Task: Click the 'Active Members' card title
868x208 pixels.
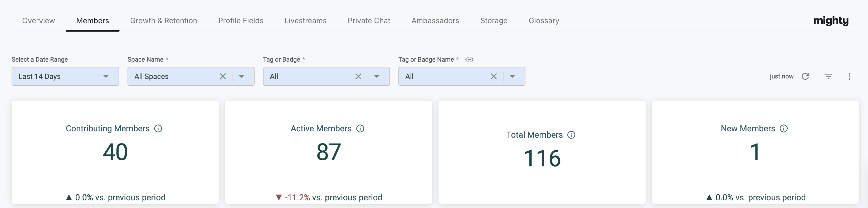Action: click(x=321, y=128)
